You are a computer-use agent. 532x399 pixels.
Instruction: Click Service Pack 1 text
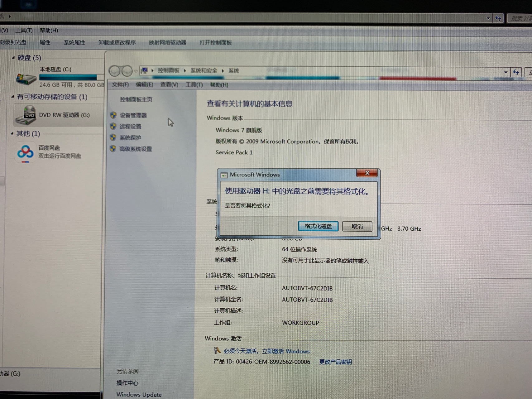[234, 152]
